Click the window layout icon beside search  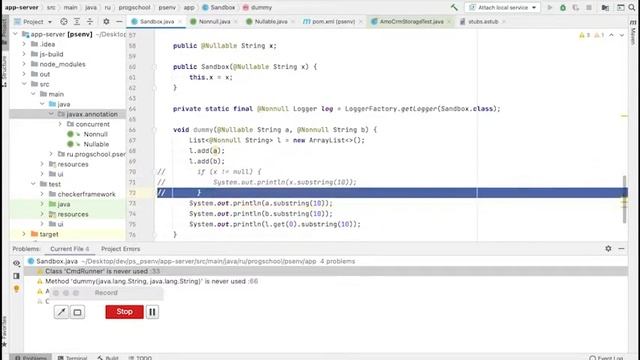[x=620, y=7]
